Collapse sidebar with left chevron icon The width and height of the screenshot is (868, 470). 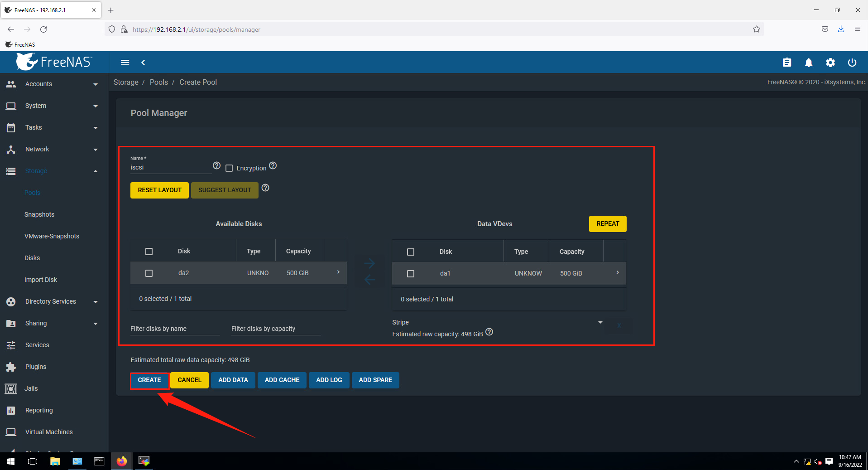point(143,63)
